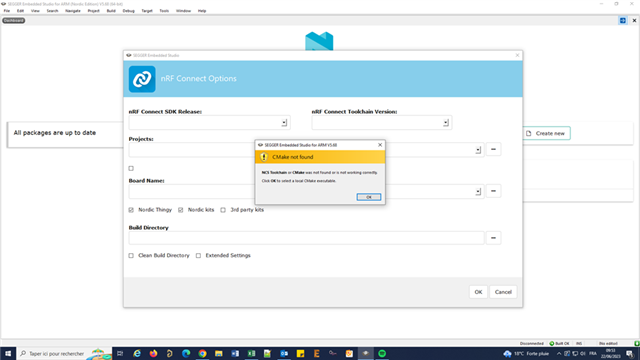Screen dimensions: 640x360
Task: Open Task View from the taskbar
Action: [120, 353]
